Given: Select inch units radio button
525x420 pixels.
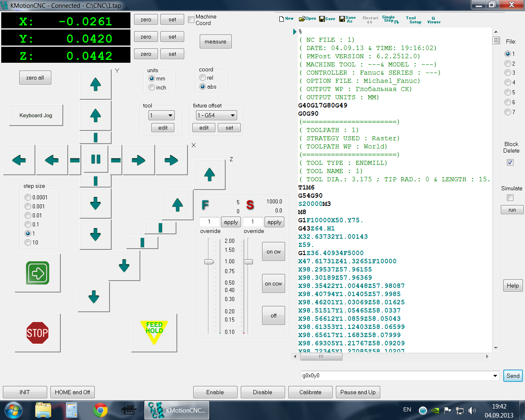Looking at the screenshot, I should pos(152,87).
